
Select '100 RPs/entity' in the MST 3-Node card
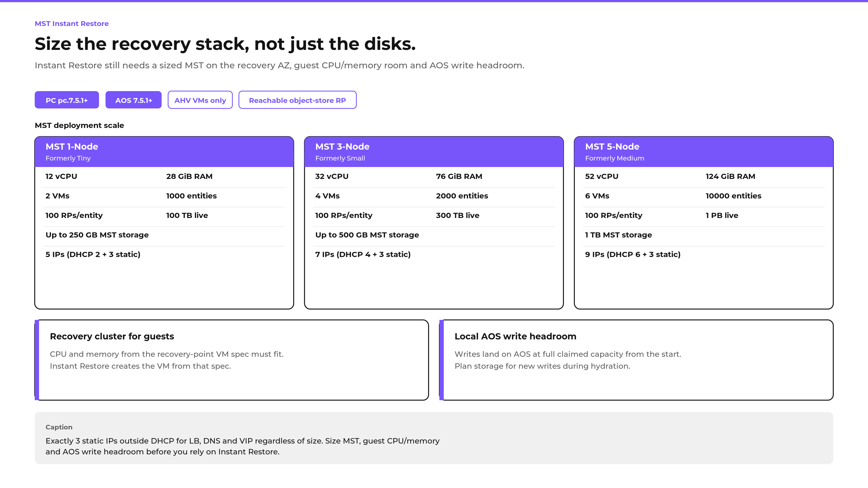coord(344,216)
